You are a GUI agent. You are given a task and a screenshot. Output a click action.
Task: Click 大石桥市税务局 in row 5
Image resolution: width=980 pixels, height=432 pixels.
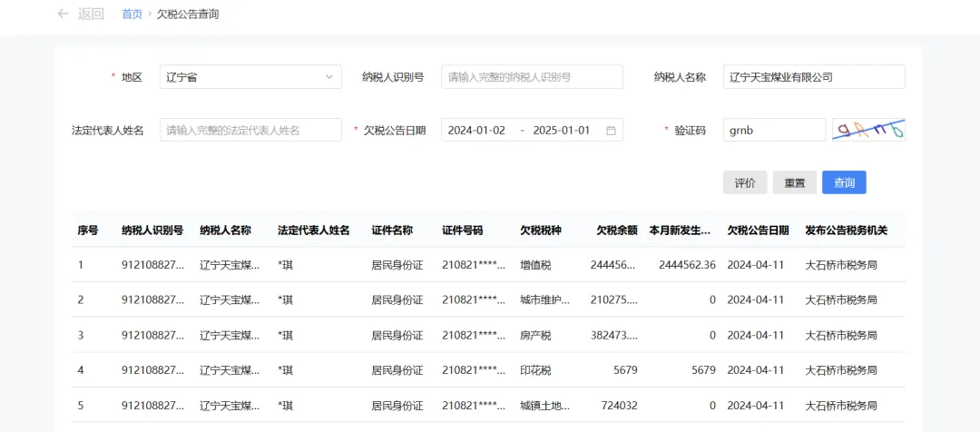click(x=841, y=405)
